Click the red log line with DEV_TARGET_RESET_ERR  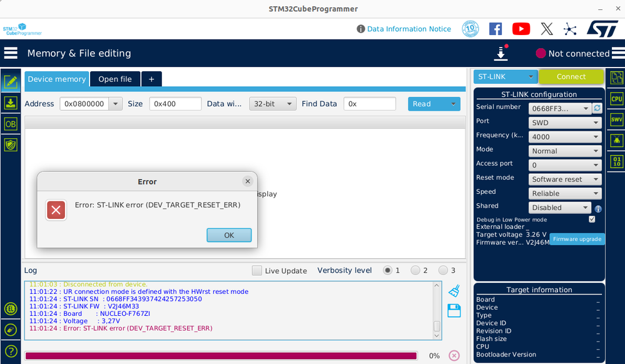[121, 328]
